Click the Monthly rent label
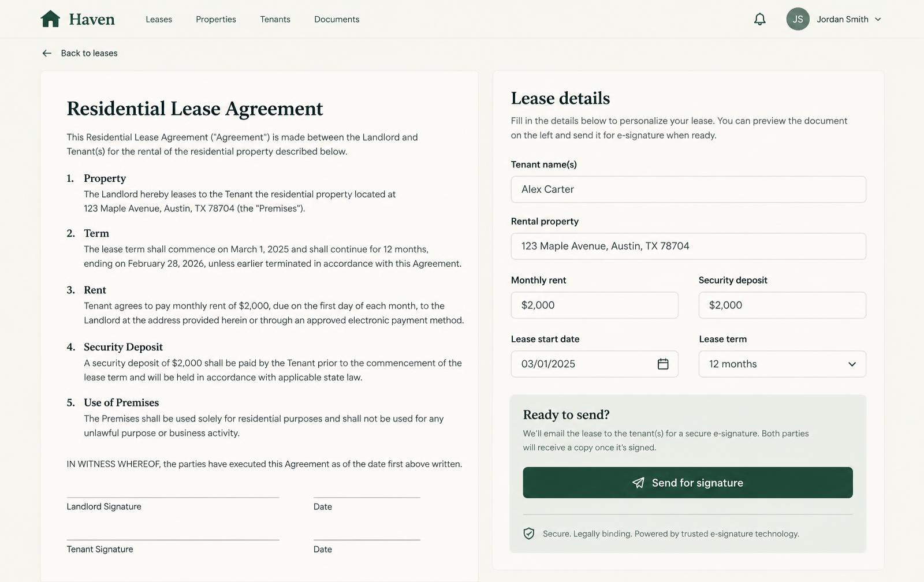The height and width of the screenshot is (582, 924). coord(538,280)
